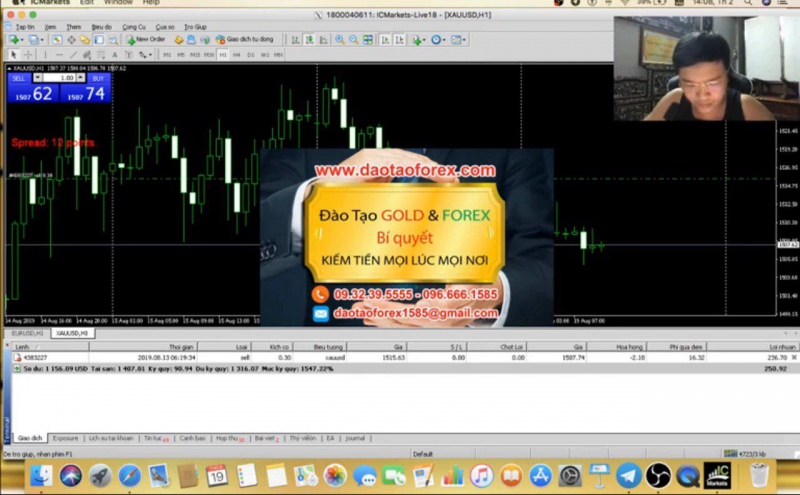
Task: Open the Cong Cu menu
Action: coord(134,27)
